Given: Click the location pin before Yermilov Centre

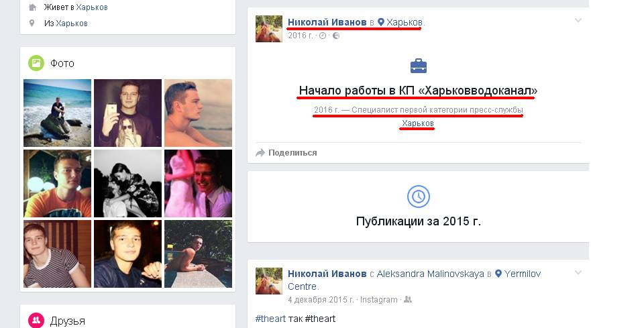Looking at the screenshot, I should (498, 274).
